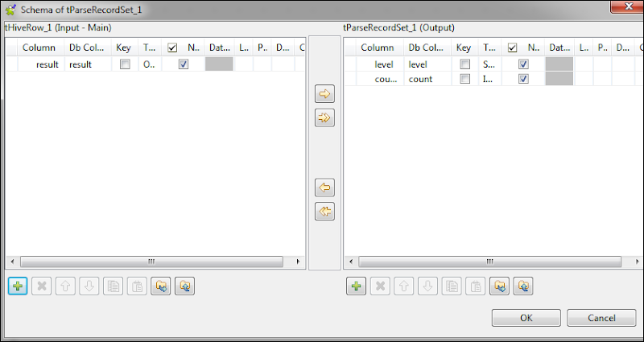Click Date Pattern gray cell of count row
The width and height of the screenshot is (644, 342).
click(x=559, y=79)
